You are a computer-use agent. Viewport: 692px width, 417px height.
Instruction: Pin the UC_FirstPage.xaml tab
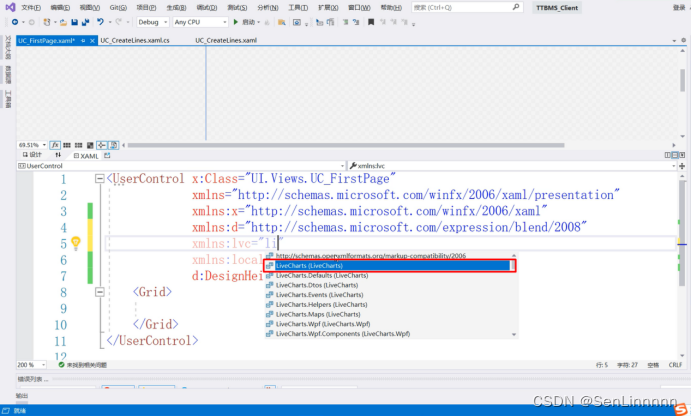click(83, 41)
